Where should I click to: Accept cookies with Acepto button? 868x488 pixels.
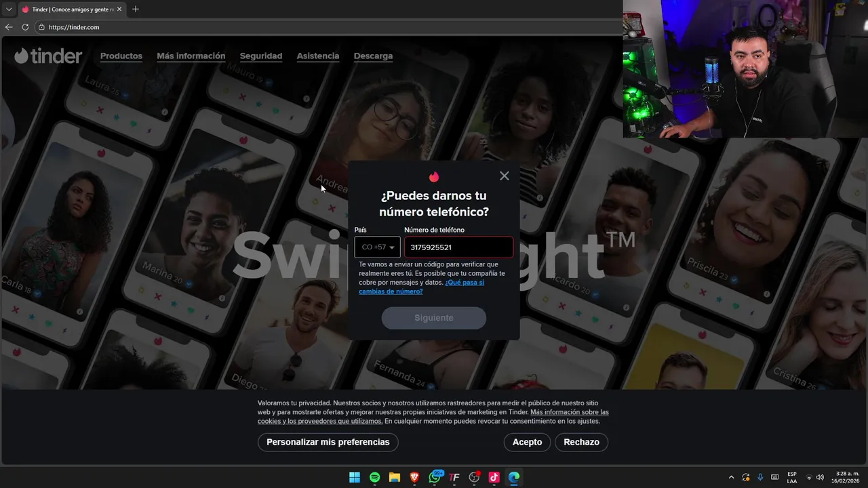click(x=527, y=442)
